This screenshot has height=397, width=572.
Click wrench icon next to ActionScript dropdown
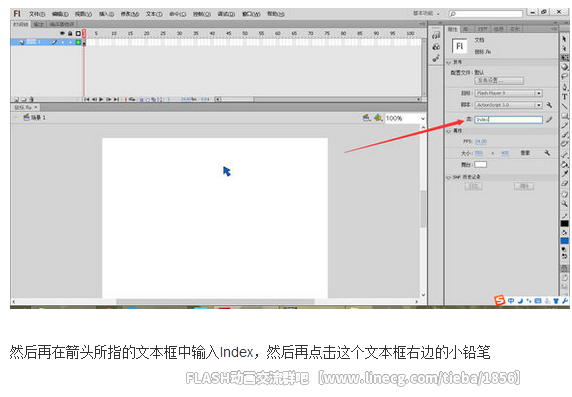tap(549, 105)
